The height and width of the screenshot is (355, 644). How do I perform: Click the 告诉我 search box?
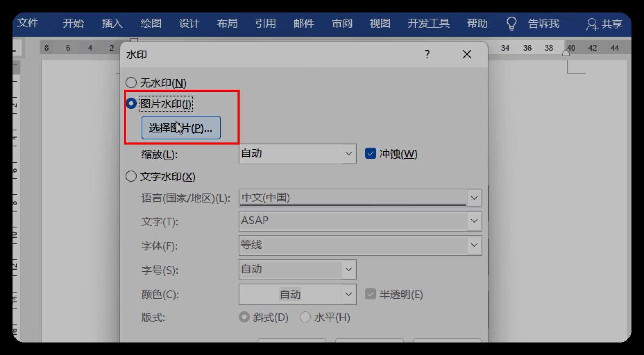(544, 23)
